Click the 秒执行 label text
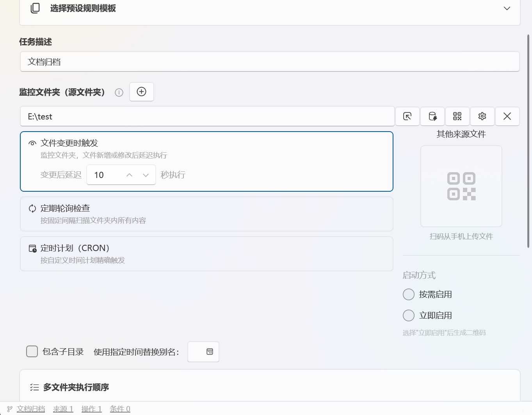 (173, 175)
